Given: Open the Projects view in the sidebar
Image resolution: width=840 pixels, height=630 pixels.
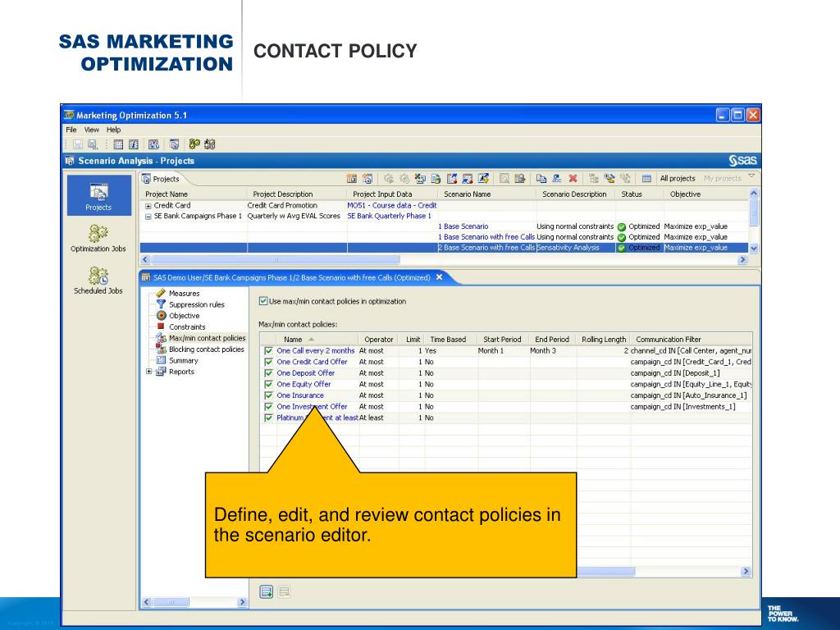Looking at the screenshot, I should click(98, 195).
